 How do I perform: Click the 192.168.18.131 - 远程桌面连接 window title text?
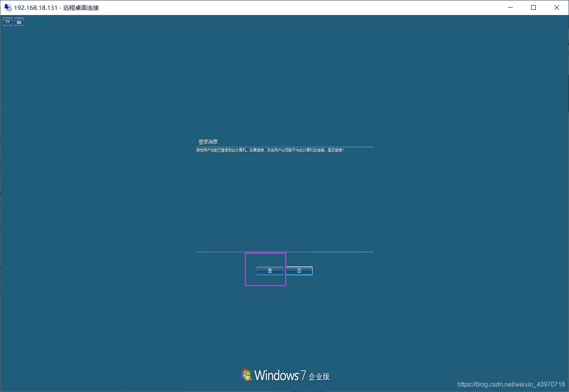tap(57, 8)
